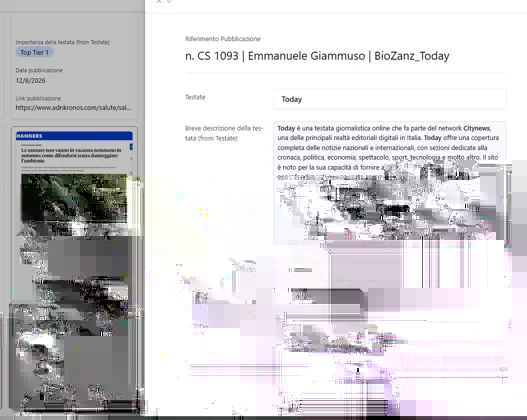Viewport: 527px width, 420px height.
Task: Click the Data pubblicazione label
Action: (x=39, y=70)
